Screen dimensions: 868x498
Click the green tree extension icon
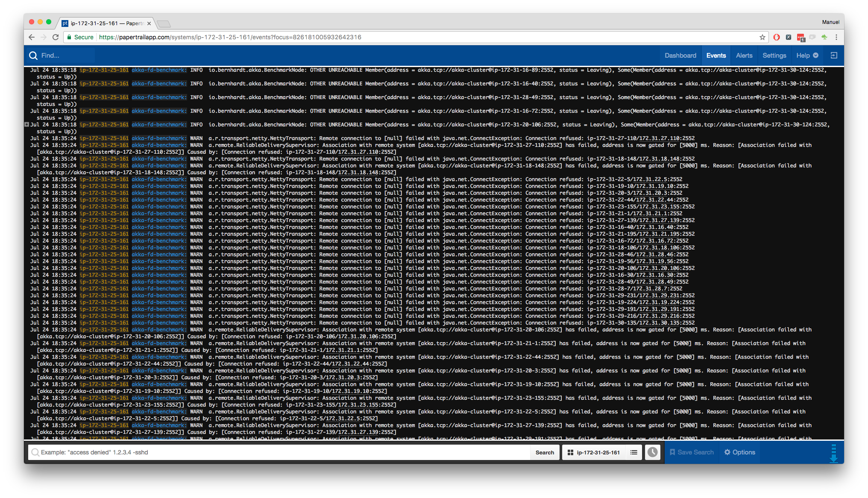(824, 37)
